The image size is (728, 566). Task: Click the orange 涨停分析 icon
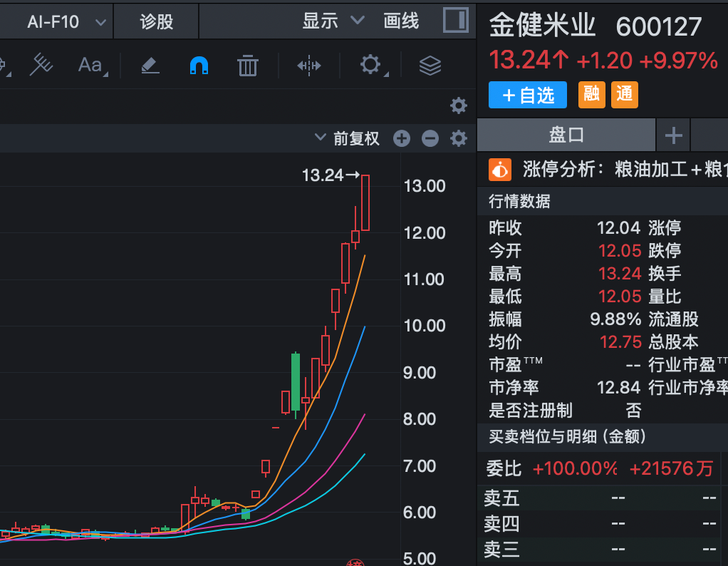pyautogui.click(x=500, y=169)
